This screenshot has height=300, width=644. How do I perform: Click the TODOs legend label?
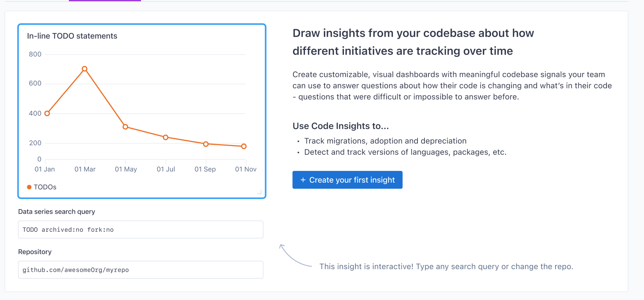(x=45, y=187)
